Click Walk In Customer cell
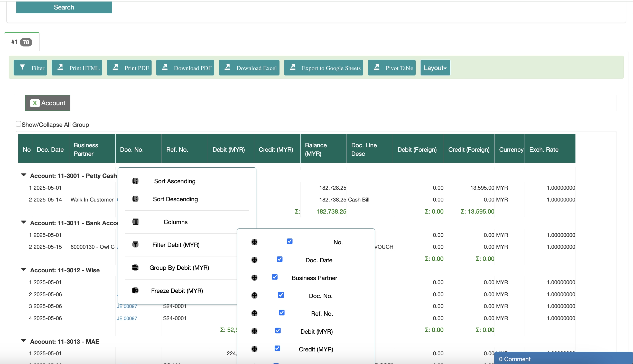 coord(92,200)
